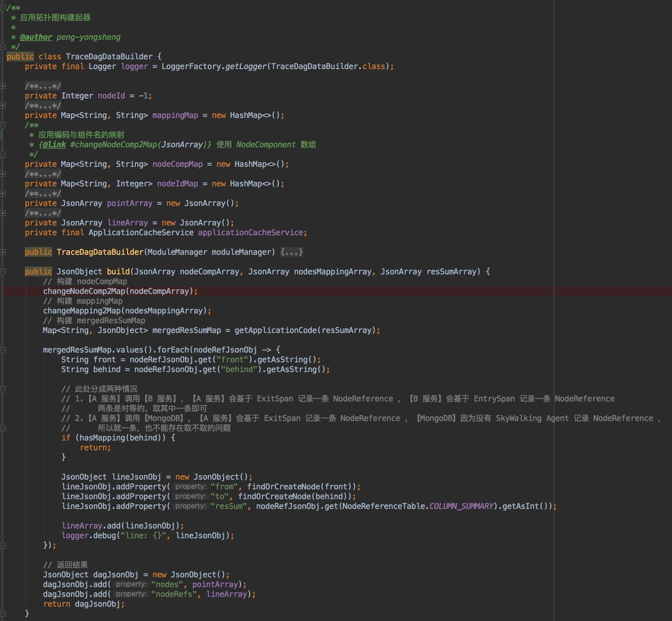The image size is (672, 621).
Task: Collapse the build method fold marker
Action: pyautogui.click(x=3, y=271)
